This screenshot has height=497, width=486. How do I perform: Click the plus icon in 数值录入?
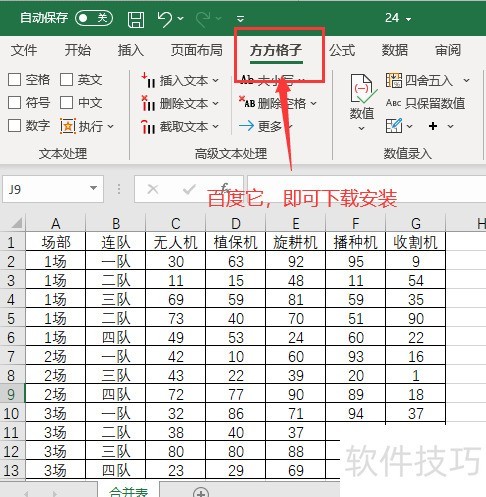pos(433,126)
